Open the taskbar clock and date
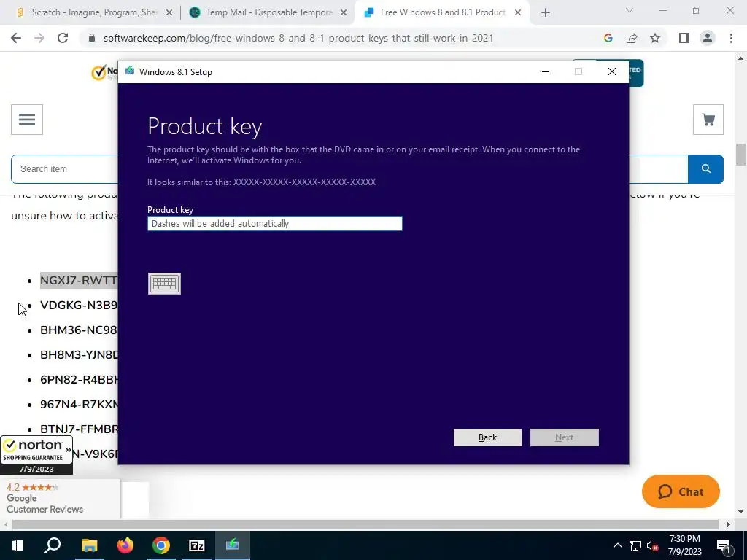 click(685, 545)
